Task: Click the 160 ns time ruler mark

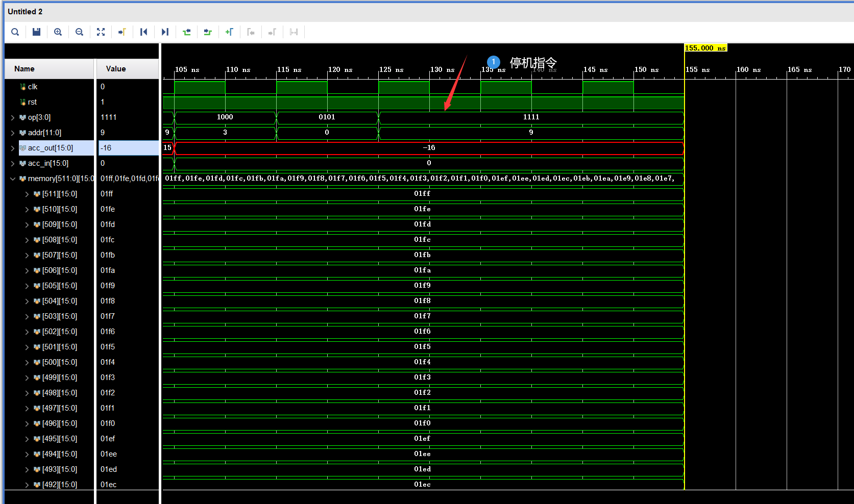Action: (x=748, y=70)
